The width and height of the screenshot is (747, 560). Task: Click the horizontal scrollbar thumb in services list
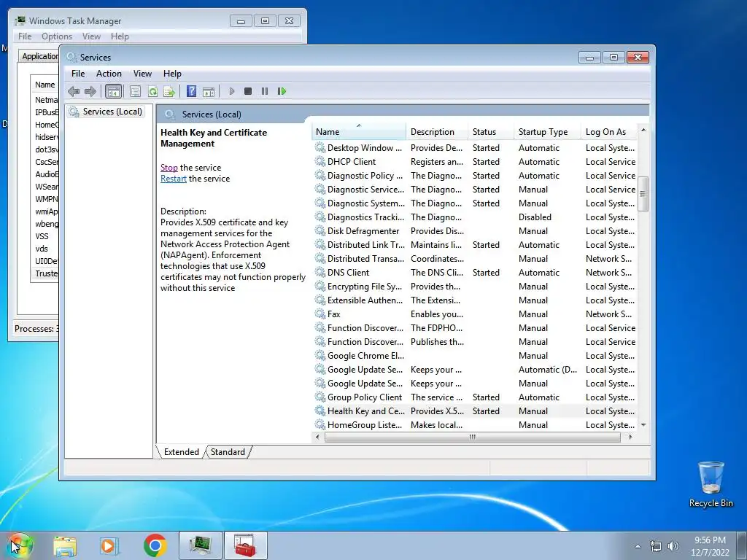tap(472, 437)
